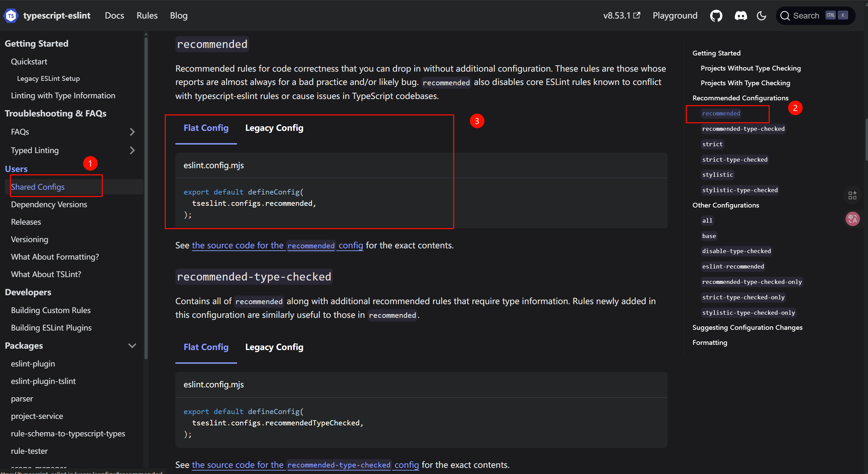The width and height of the screenshot is (868, 474).
Task: Click the search magnifier icon
Action: click(x=785, y=16)
